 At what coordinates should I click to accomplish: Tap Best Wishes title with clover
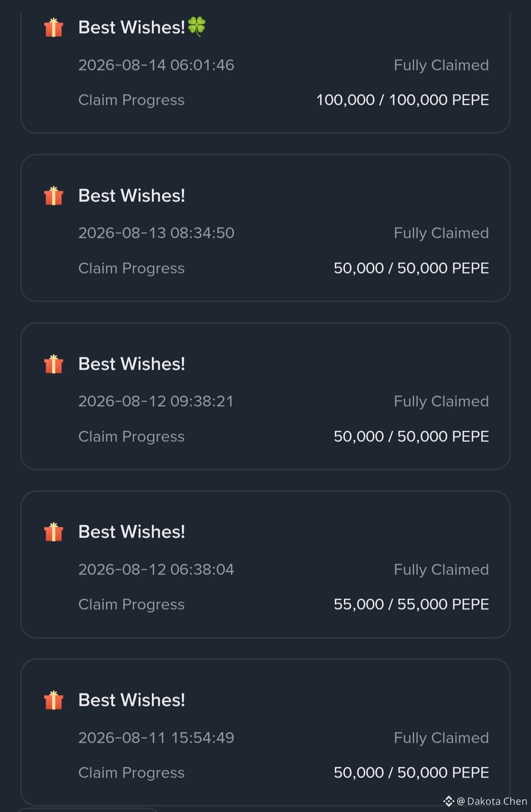(142, 27)
